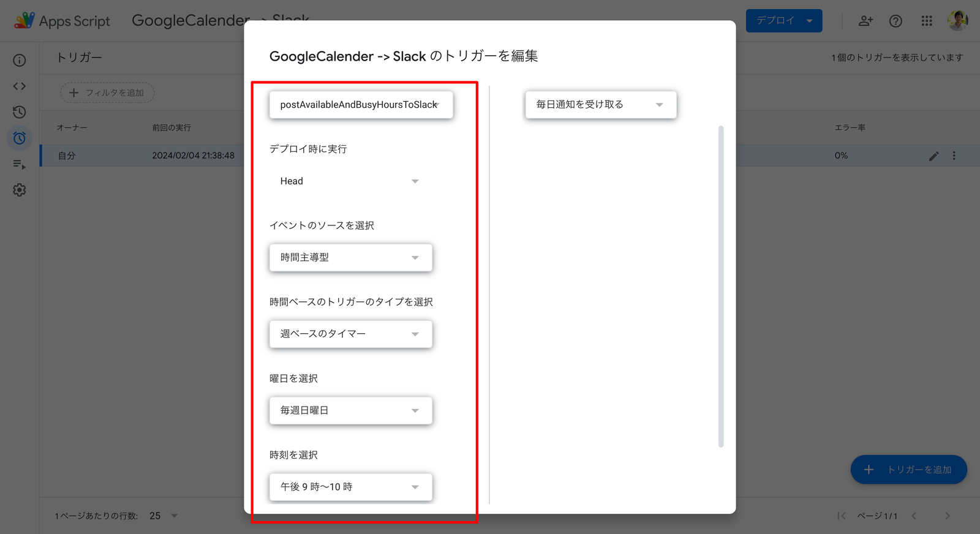Open the Editor code icon in sidebar
This screenshot has height=534, width=980.
click(20, 86)
